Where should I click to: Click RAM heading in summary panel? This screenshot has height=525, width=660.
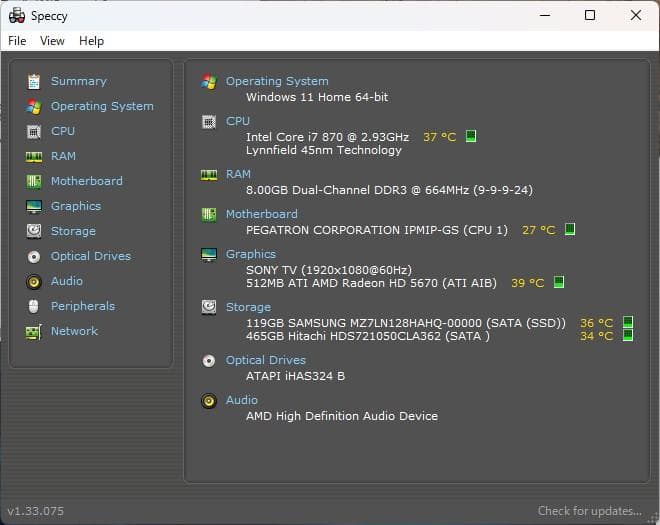click(x=238, y=174)
